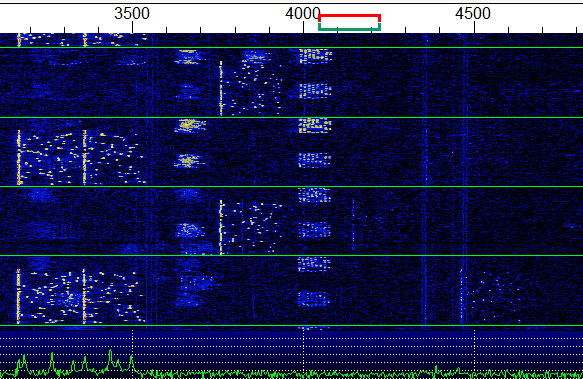Click the faint vertical carrier line near 4360 Hz
Viewport: 583px width, 379px height.
coord(425,179)
